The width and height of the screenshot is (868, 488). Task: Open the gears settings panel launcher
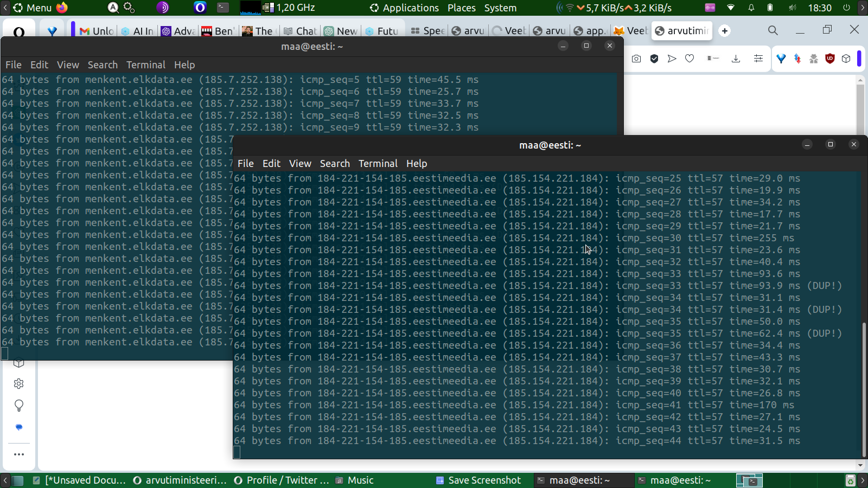tap(129, 8)
